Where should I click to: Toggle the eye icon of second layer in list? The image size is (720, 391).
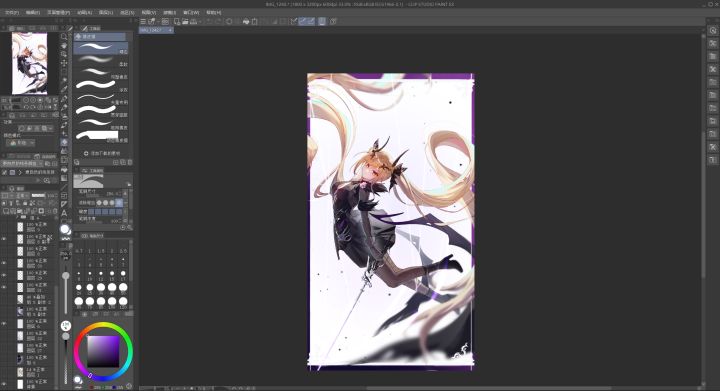[x=4, y=239]
